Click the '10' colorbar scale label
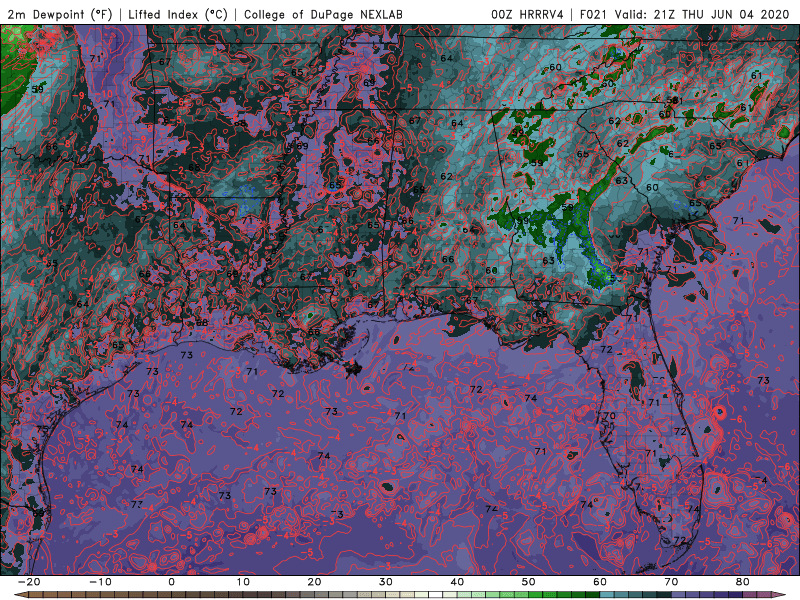Image resolution: width=800 pixels, height=600 pixels. (x=243, y=582)
